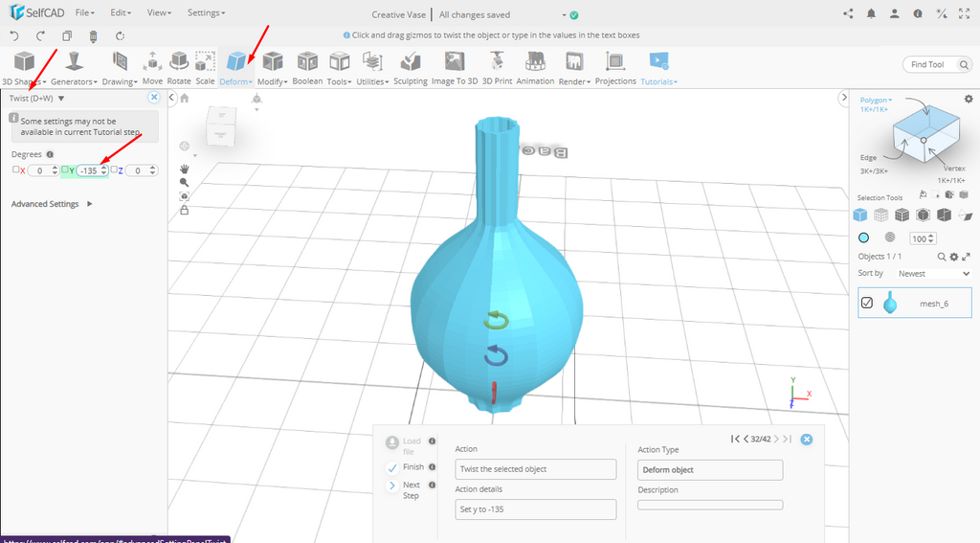Viewport: 980px width, 543px height.
Task: Open the Generators tool
Action: tap(74, 68)
